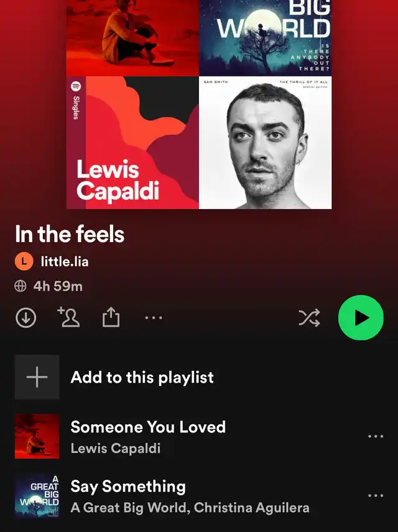Tap the download playlist icon
The width and height of the screenshot is (398, 532).
[x=25, y=318]
